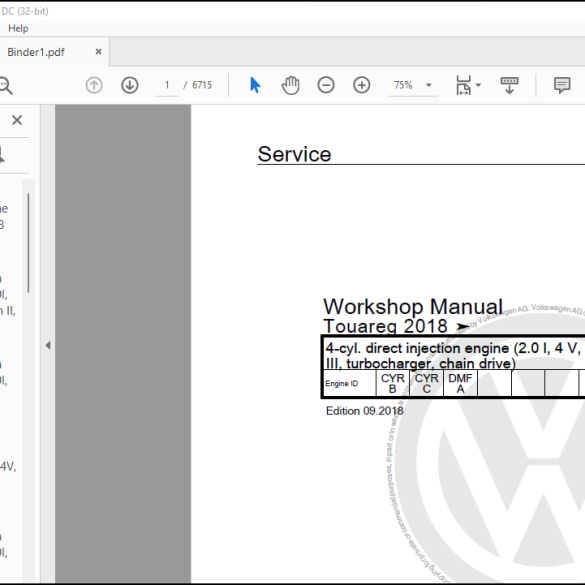Image resolution: width=585 pixels, height=585 pixels.
Task: Zoom out with the minus icon
Action: pyautogui.click(x=326, y=85)
